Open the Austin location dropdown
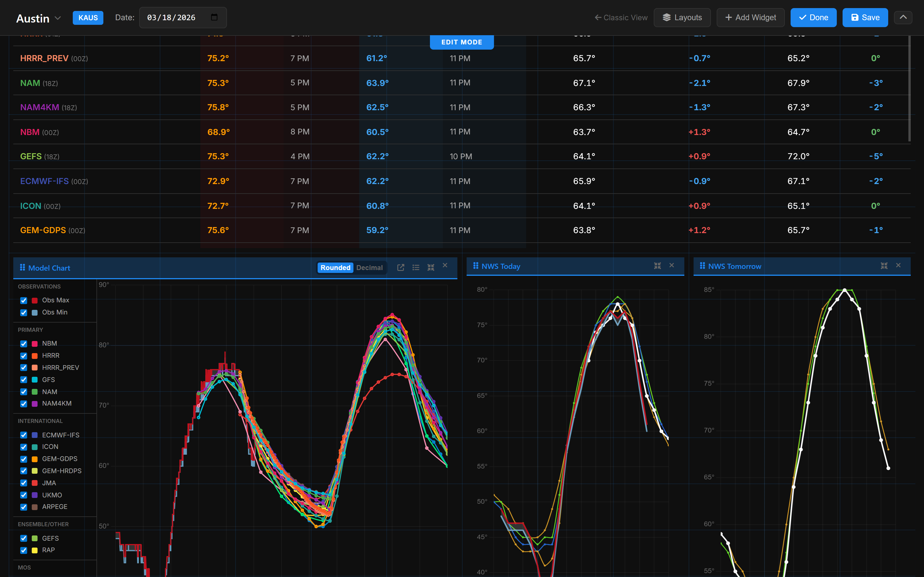924x577 pixels. [x=58, y=18]
